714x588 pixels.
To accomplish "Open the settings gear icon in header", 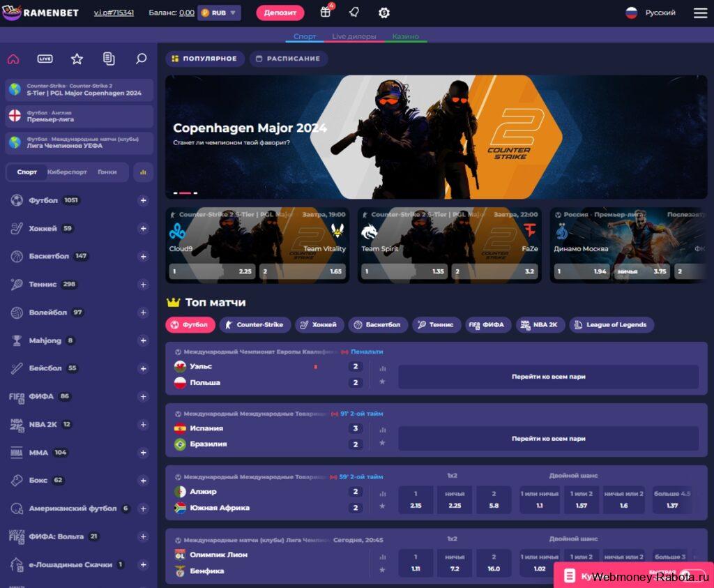I will point(384,13).
